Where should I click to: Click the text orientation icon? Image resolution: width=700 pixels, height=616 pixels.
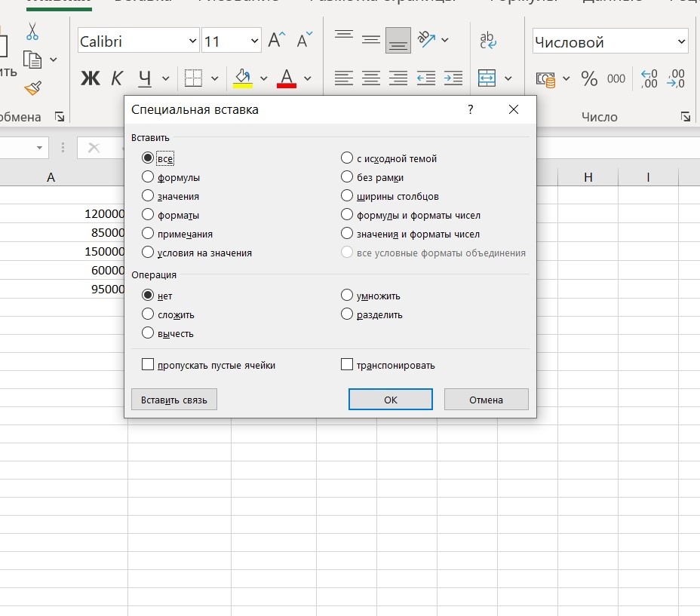click(427, 39)
